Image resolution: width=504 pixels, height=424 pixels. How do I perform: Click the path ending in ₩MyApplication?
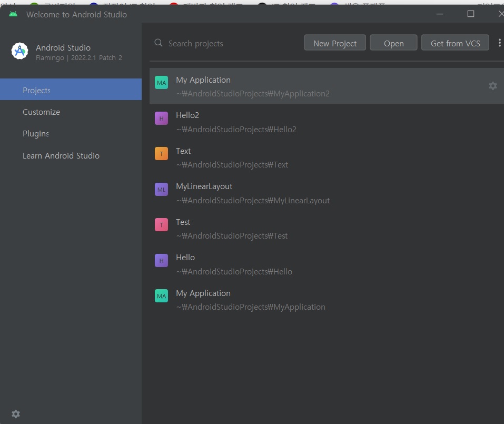point(251,307)
